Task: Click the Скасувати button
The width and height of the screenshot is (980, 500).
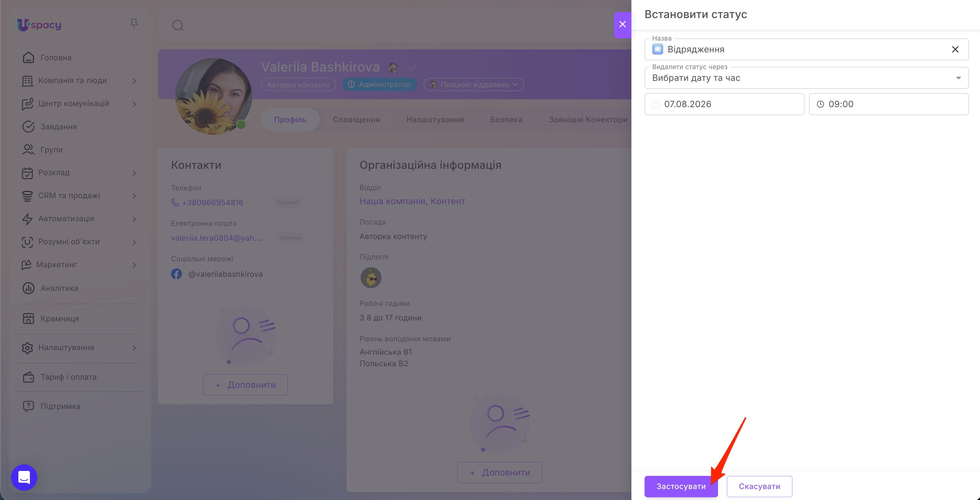Action: (759, 486)
